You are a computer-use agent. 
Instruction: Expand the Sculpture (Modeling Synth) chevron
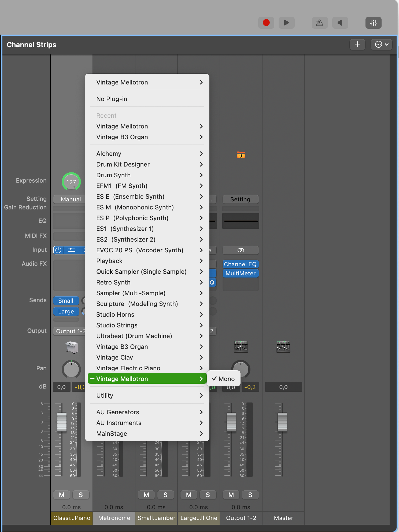[201, 304]
